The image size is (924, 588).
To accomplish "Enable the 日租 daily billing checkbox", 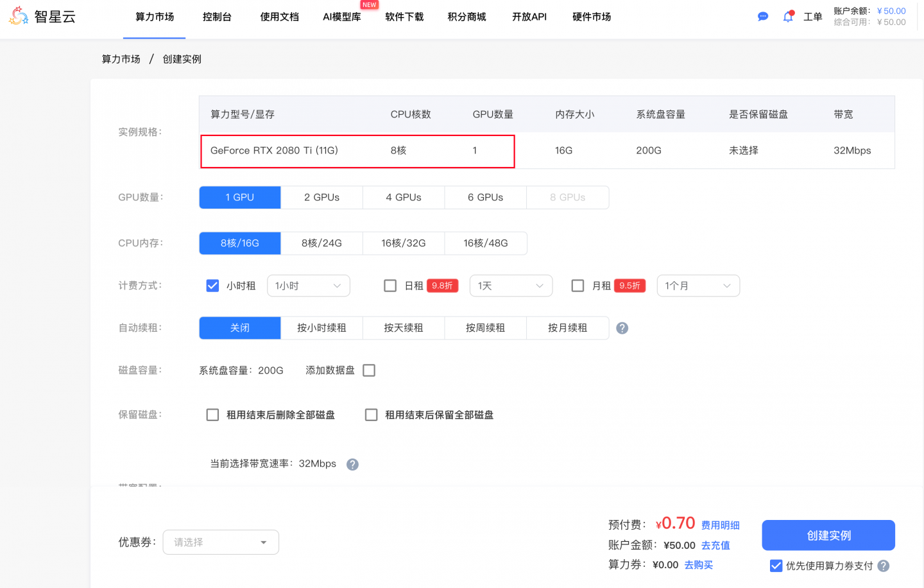I will point(390,286).
